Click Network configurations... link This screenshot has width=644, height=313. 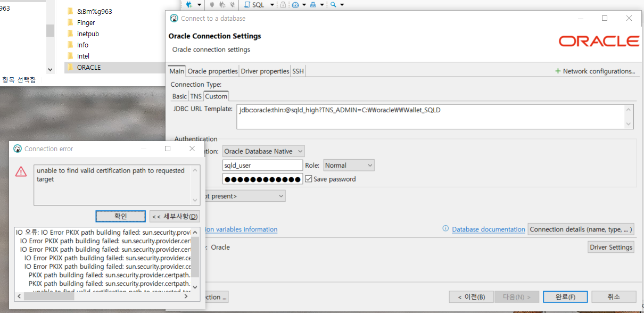click(599, 71)
